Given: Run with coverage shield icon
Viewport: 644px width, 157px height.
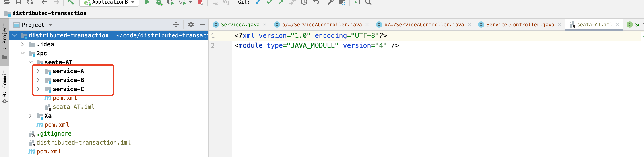Looking at the screenshot, I should (x=171, y=2).
